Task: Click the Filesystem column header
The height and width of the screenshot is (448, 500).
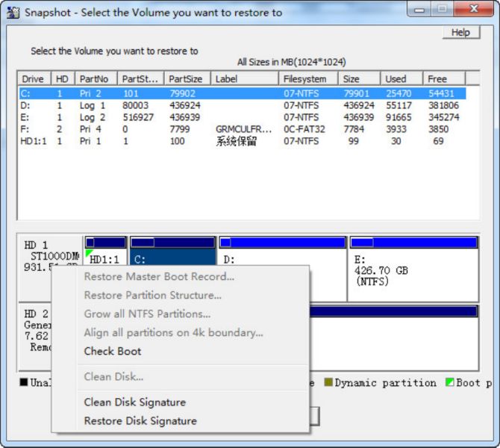Action: (308, 78)
